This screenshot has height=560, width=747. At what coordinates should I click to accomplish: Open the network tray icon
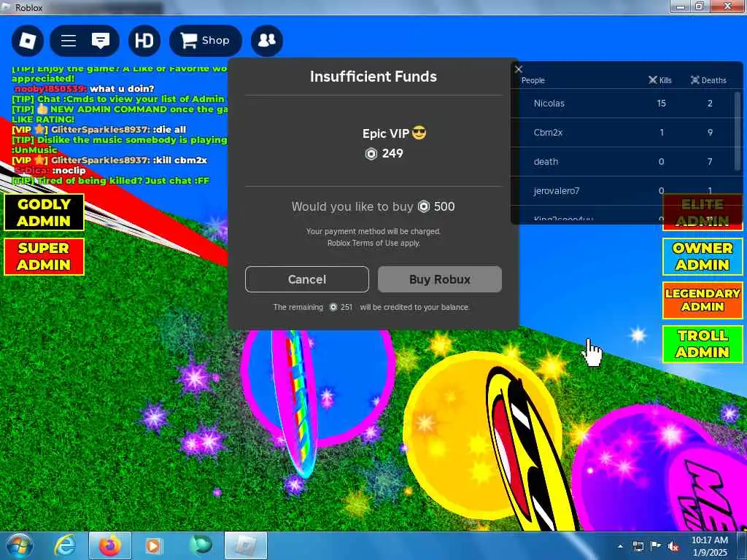click(638, 546)
